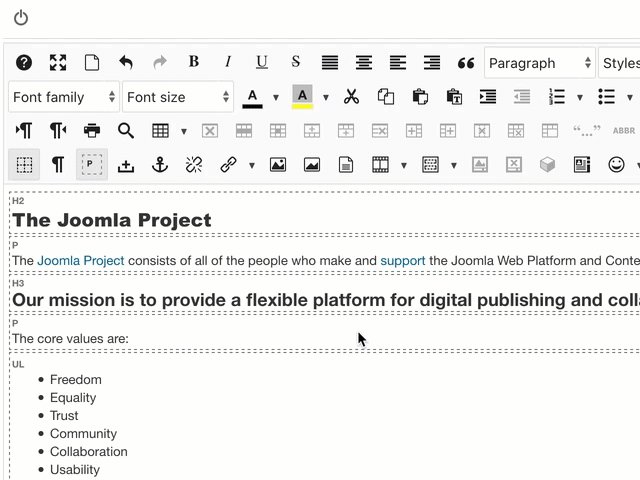
Task: Center align the text
Action: (x=364, y=63)
